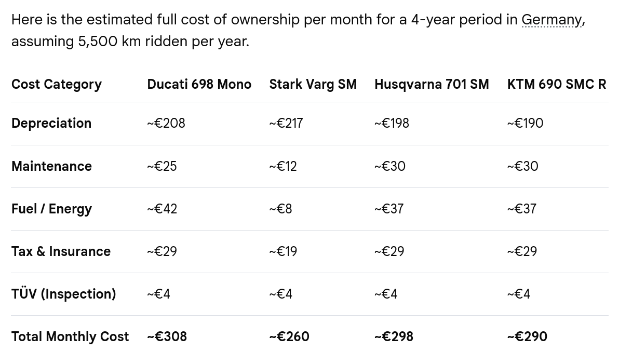The image size is (619, 364).
Task: Click the Cost Category column header
Action: pos(57,84)
